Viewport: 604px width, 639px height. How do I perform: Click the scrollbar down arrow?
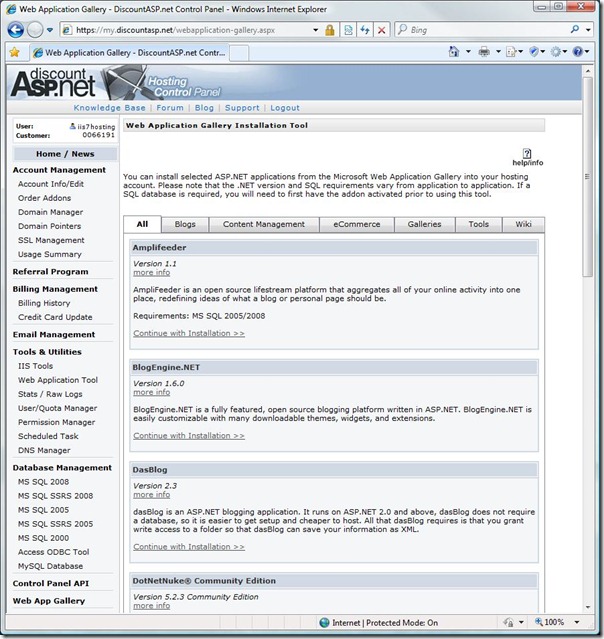click(x=587, y=607)
